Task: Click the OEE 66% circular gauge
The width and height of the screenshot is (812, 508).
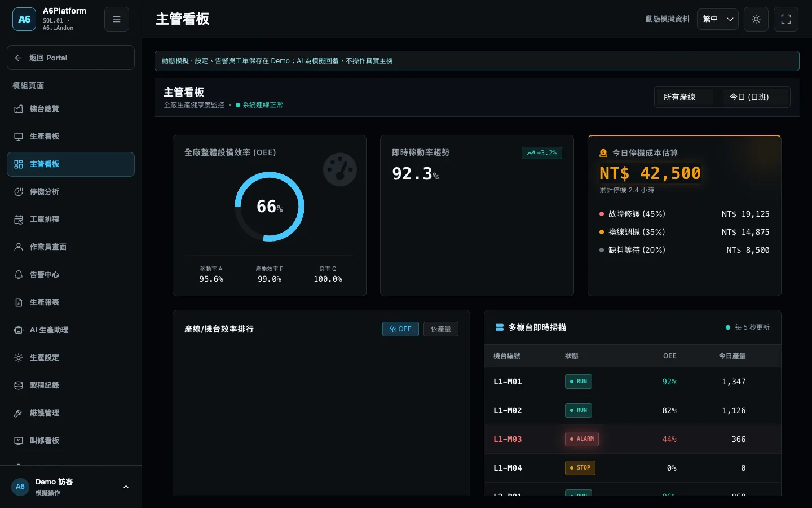Action: 270,207
